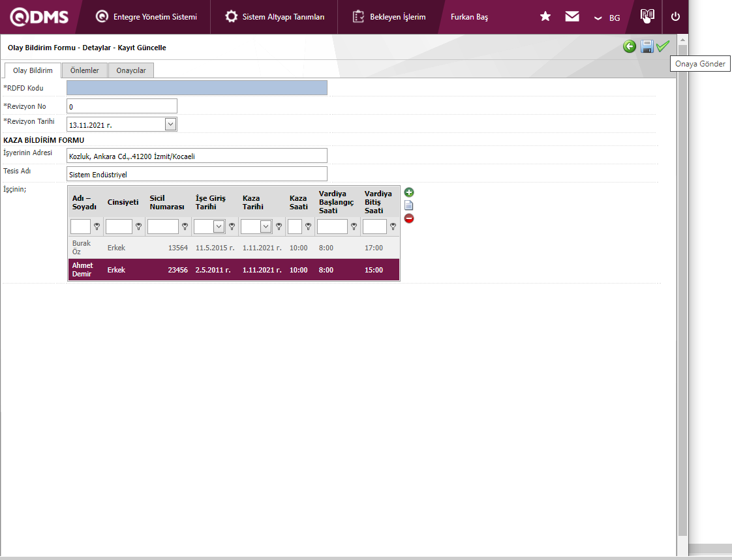Image resolution: width=732 pixels, height=560 pixels.
Task: Switch to the Onaycılar tab
Action: [x=131, y=70]
